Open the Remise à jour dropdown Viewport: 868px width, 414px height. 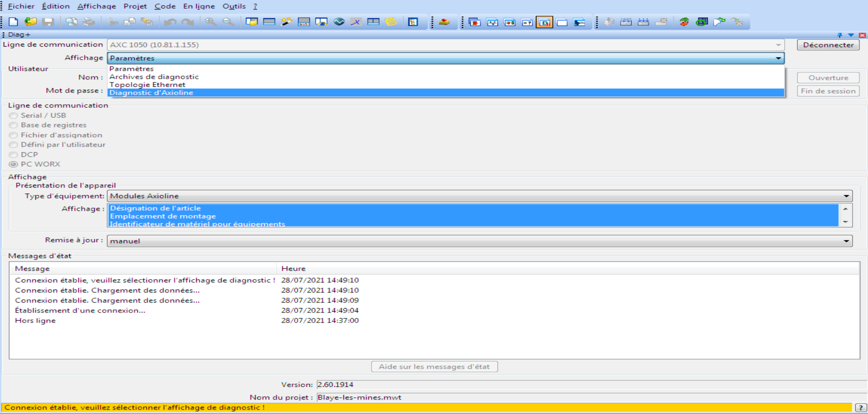[x=846, y=241]
